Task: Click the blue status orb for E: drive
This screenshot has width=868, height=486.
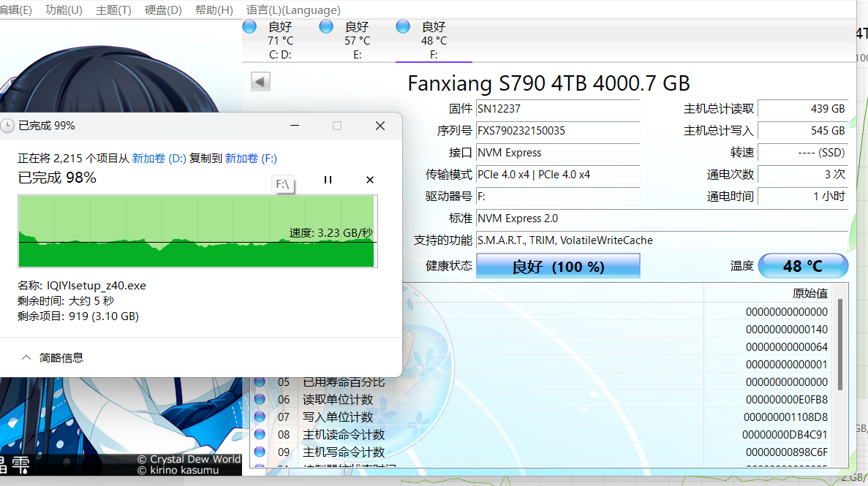Action: click(x=327, y=26)
